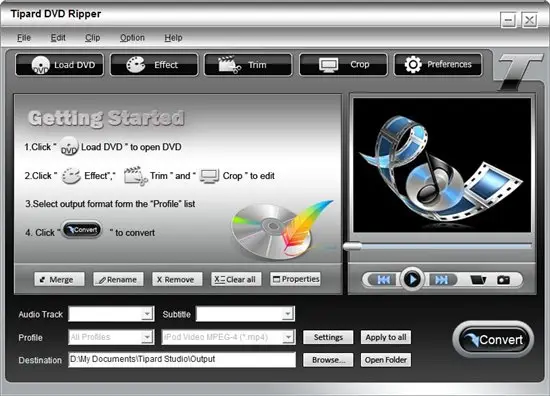Play the preview video
This screenshot has height=396, width=550.
click(412, 280)
